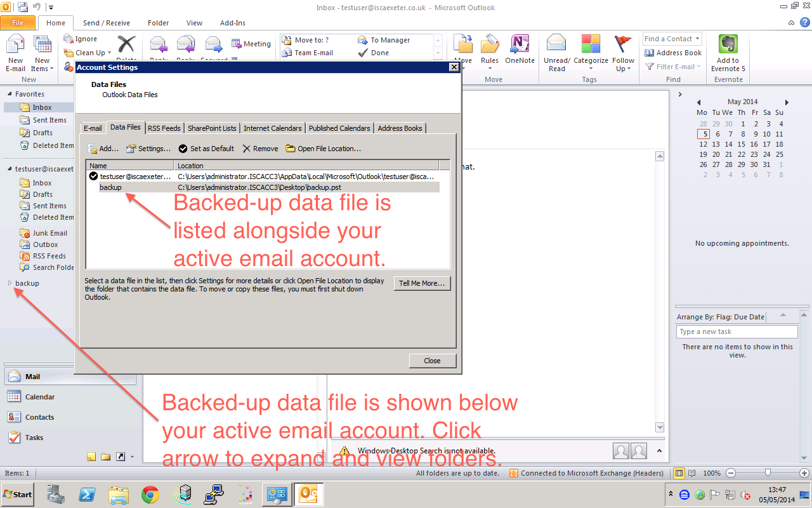Open the New Items dropdown
812x508 pixels.
pyautogui.click(x=43, y=53)
